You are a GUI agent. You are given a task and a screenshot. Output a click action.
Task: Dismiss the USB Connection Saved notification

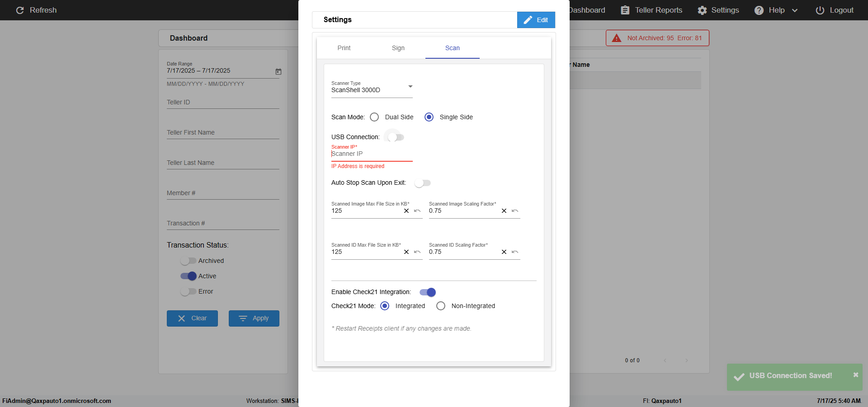856,375
